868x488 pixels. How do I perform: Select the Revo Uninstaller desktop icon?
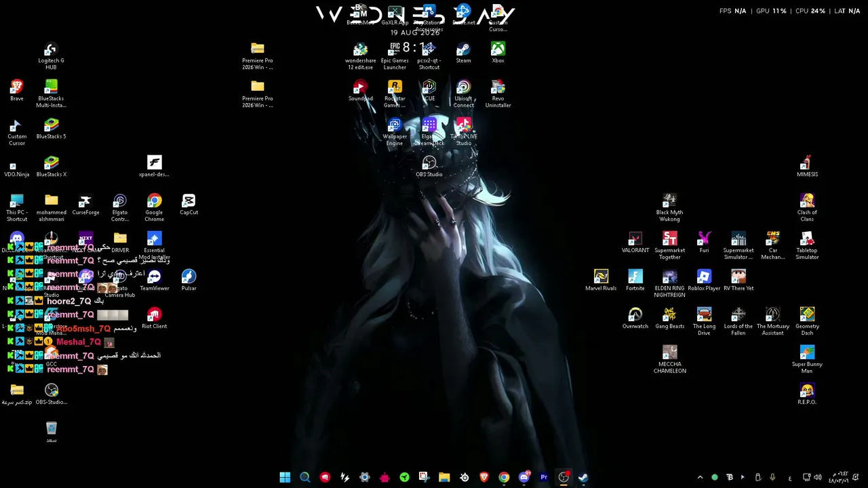tap(498, 94)
